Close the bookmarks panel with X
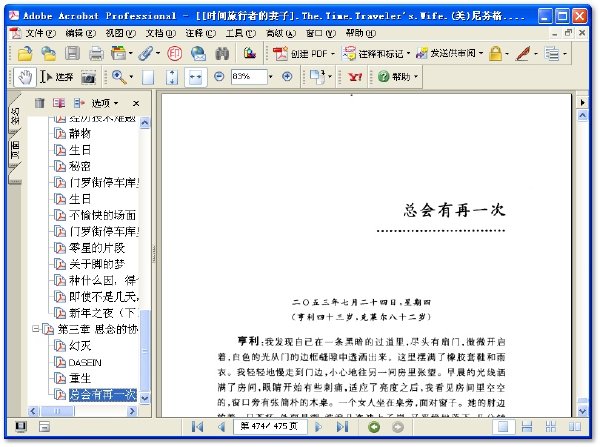This screenshot has width=600, height=447. [x=136, y=103]
